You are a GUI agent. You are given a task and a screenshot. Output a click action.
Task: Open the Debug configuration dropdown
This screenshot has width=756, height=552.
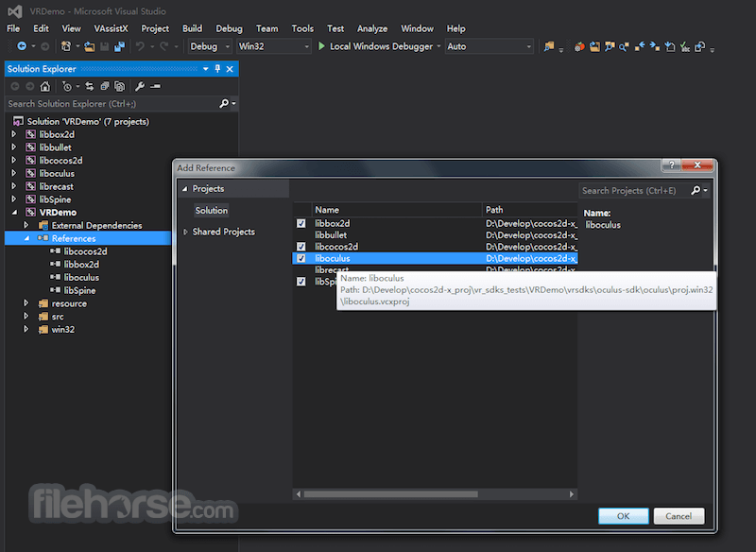[x=210, y=46]
